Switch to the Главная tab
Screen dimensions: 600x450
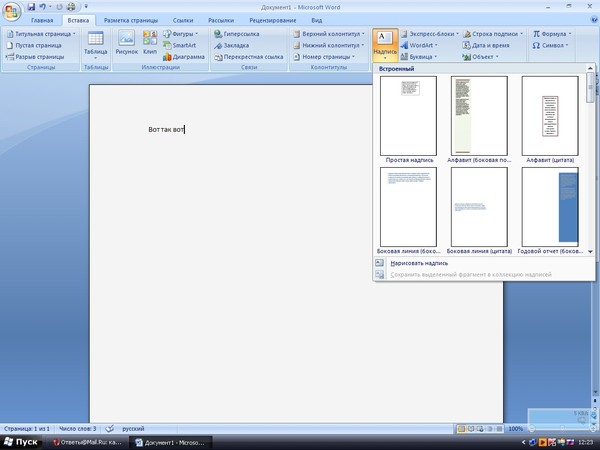[x=42, y=20]
